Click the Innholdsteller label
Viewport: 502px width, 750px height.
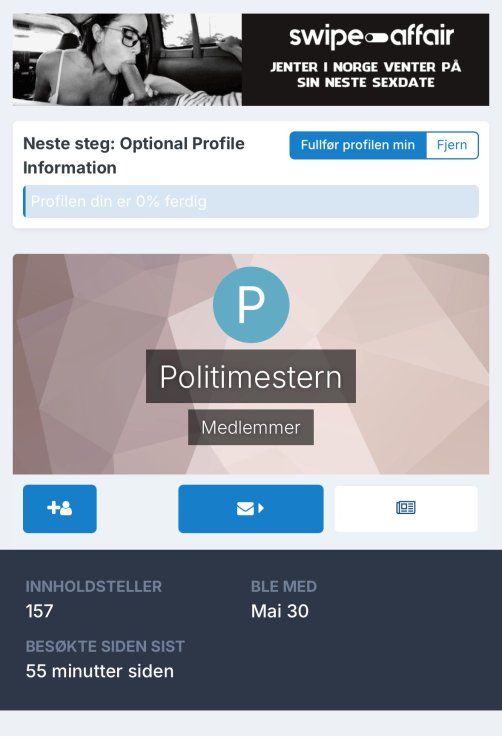pyautogui.click(x=94, y=586)
